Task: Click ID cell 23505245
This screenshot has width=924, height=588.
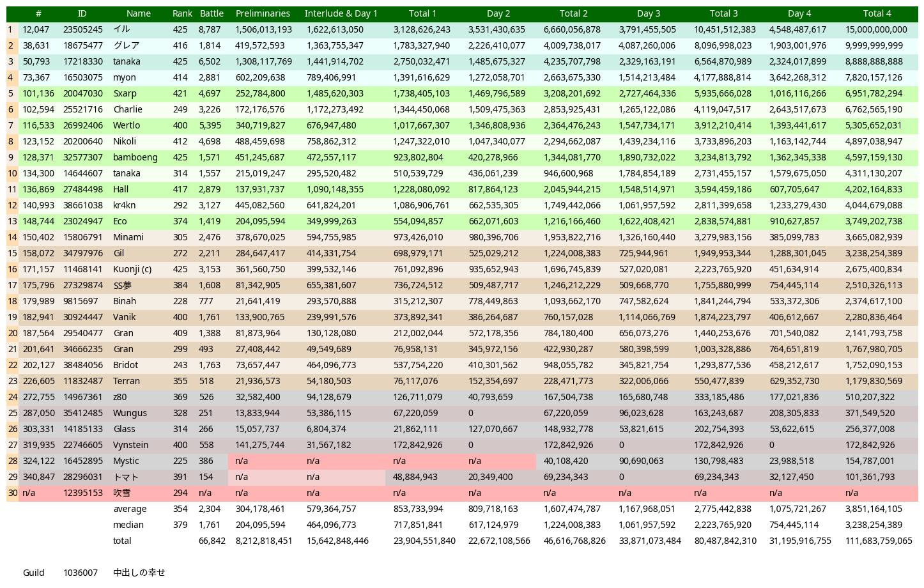Action: tap(83, 29)
